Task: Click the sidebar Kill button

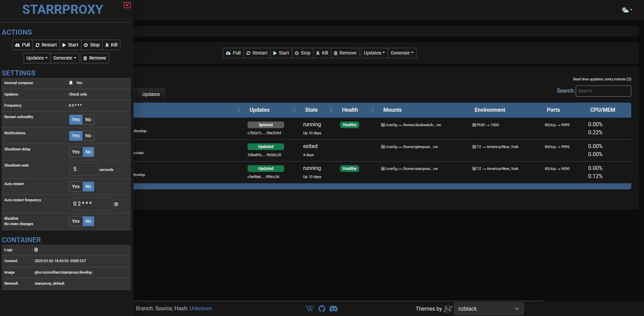Action: point(111,45)
